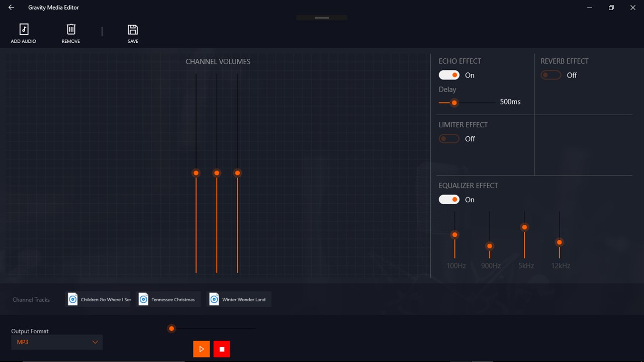The image size is (644, 362).
Task: Save the project with the Save icon
Action: [x=133, y=29]
